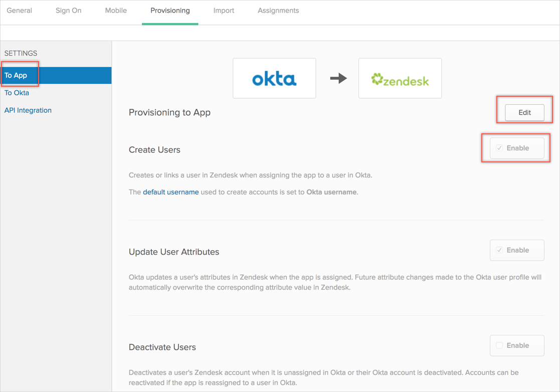The width and height of the screenshot is (560, 392).
Task: Enable the Create Users checkbox
Action: point(499,148)
